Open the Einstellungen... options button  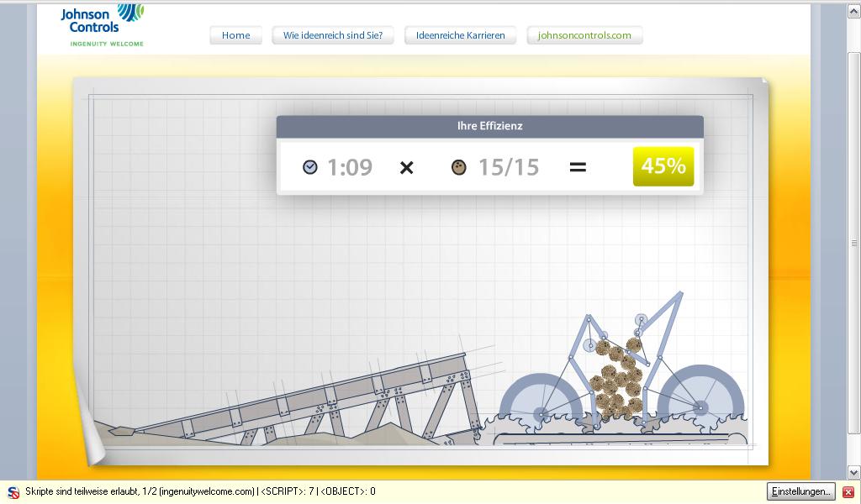(800, 491)
